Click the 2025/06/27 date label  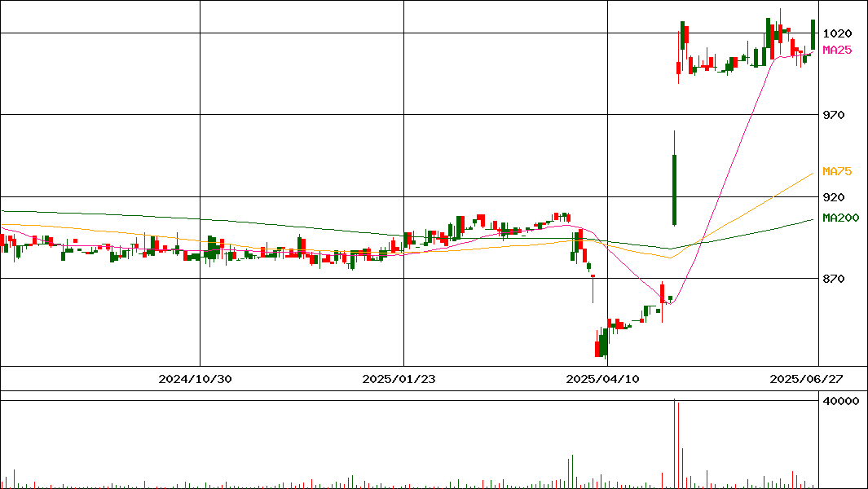pos(806,379)
